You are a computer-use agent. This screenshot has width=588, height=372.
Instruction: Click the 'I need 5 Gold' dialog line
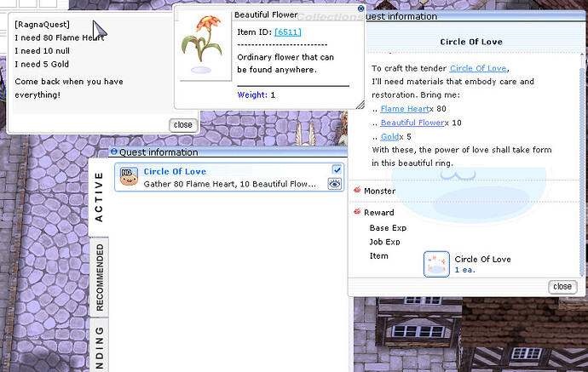42,65
